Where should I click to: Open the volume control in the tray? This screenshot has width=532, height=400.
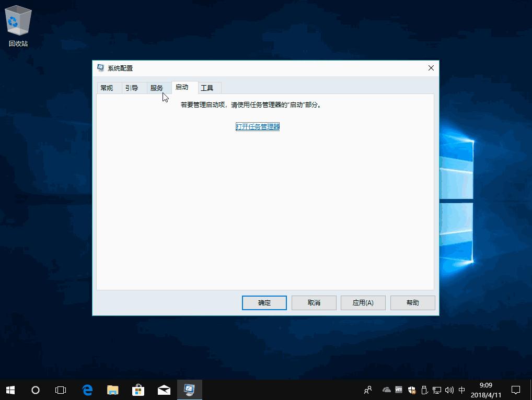point(449,390)
